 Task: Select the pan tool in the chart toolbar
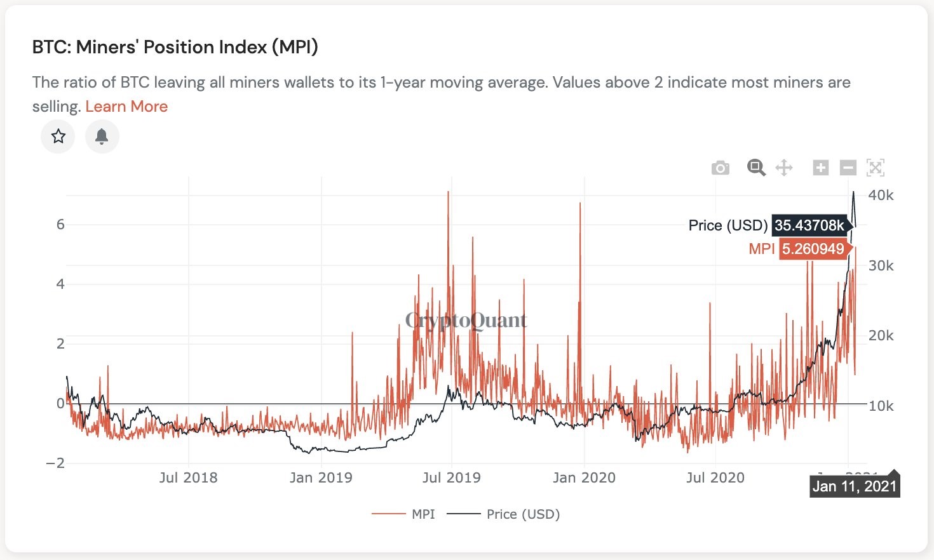pyautogui.click(x=784, y=168)
